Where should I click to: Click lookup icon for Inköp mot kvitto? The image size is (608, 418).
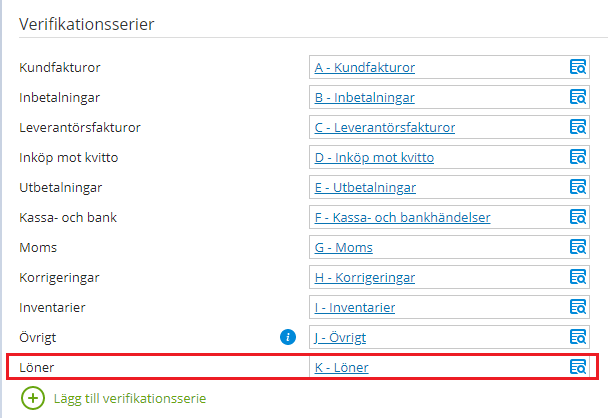577,158
